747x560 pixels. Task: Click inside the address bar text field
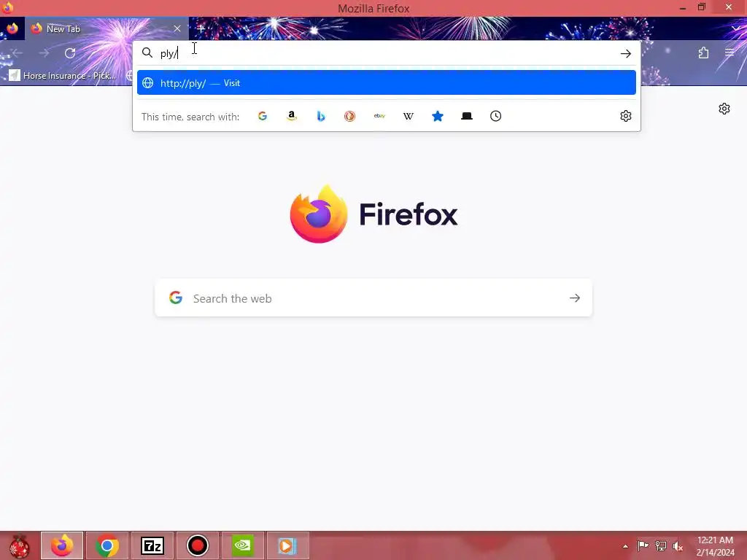tap(386, 53)
